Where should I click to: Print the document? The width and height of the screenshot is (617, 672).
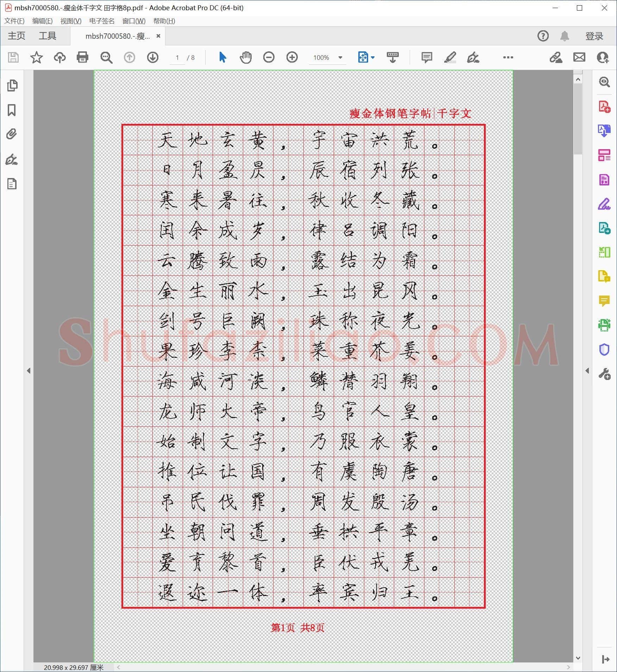pyautogui.click(x=83, y=57)
